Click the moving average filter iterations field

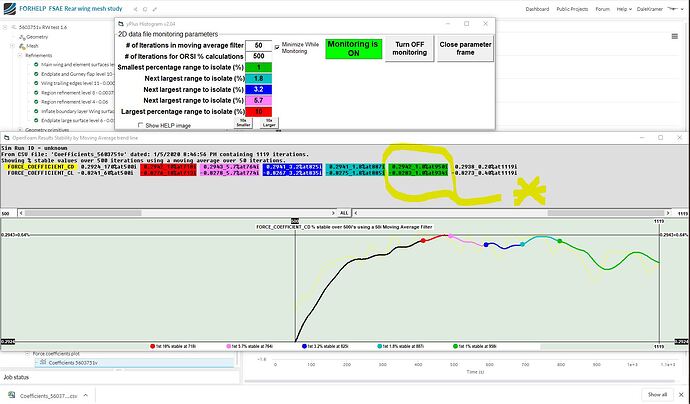[x=258, y=45]
